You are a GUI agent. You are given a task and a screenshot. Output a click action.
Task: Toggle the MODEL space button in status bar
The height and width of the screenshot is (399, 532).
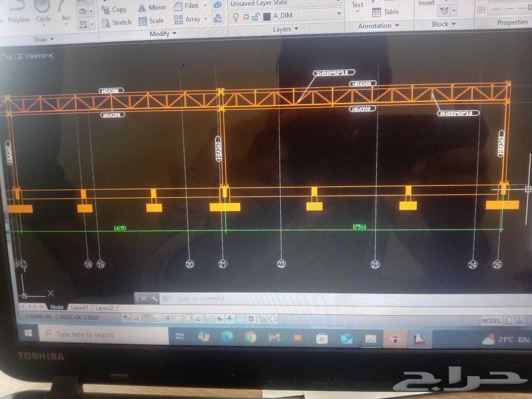[491, 321]
